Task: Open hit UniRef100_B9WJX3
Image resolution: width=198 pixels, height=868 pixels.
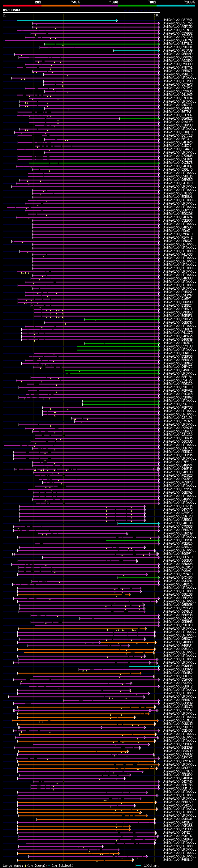Action: point(177,625)
